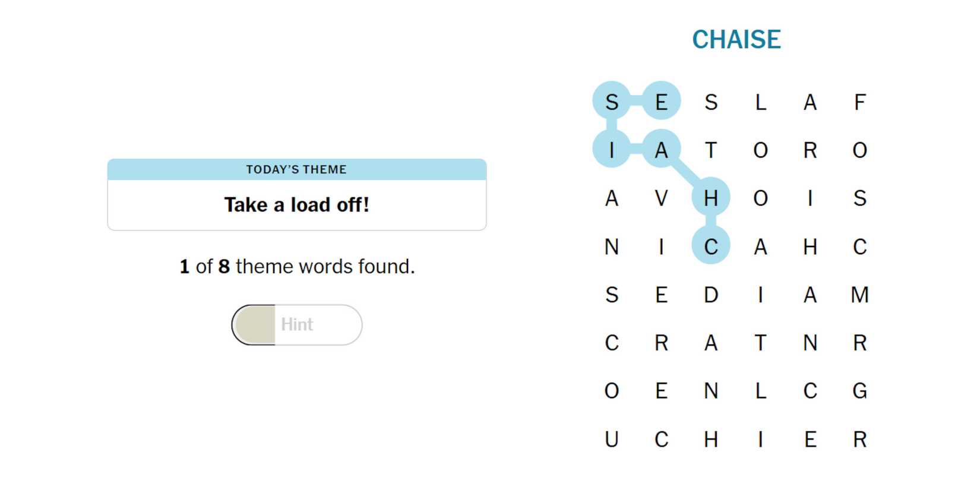This screenshot has height=490, width=980.
Task: Click the blue highlighted letter C
Action: tap(711, 246)
